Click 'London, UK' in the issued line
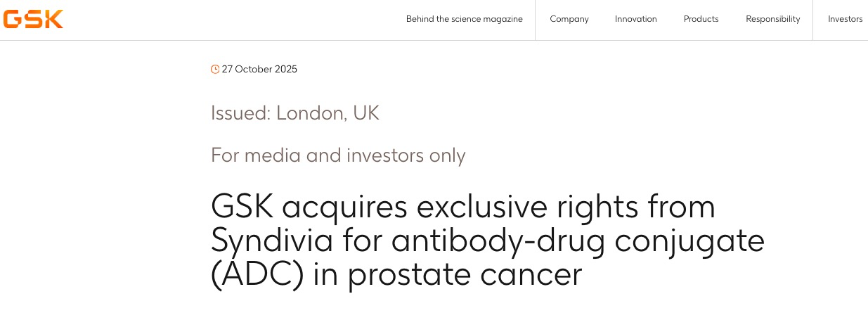 coord(328,113)
